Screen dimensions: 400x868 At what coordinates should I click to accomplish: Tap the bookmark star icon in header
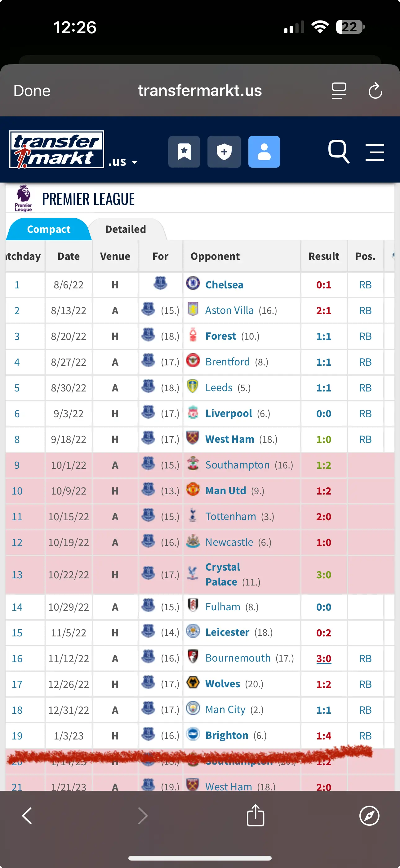184,151
